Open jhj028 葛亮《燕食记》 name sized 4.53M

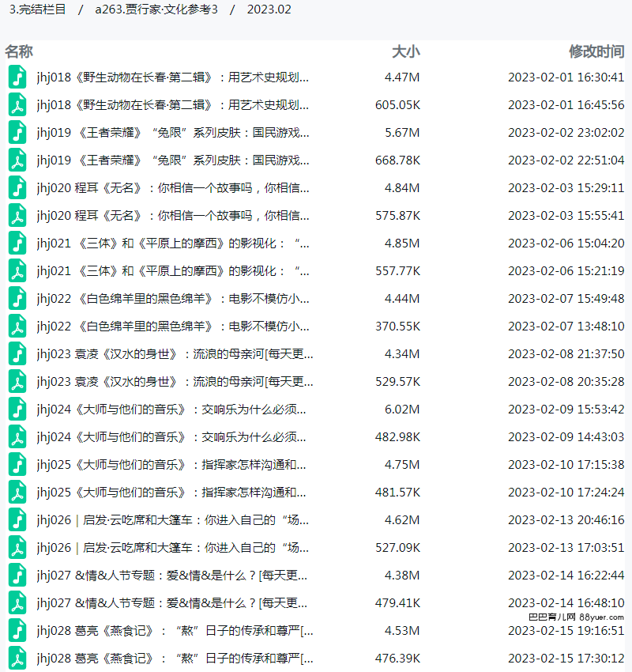pyautogui.click(x=175, y=630)
